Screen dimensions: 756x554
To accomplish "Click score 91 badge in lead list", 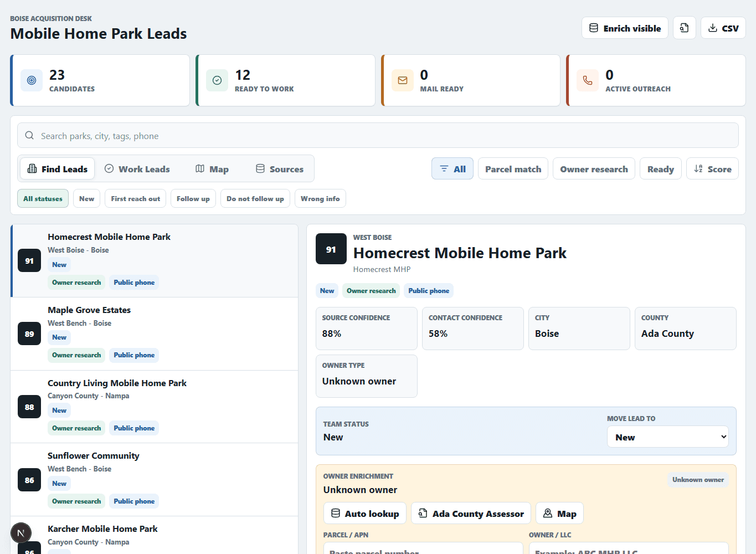I will point(29,260).
